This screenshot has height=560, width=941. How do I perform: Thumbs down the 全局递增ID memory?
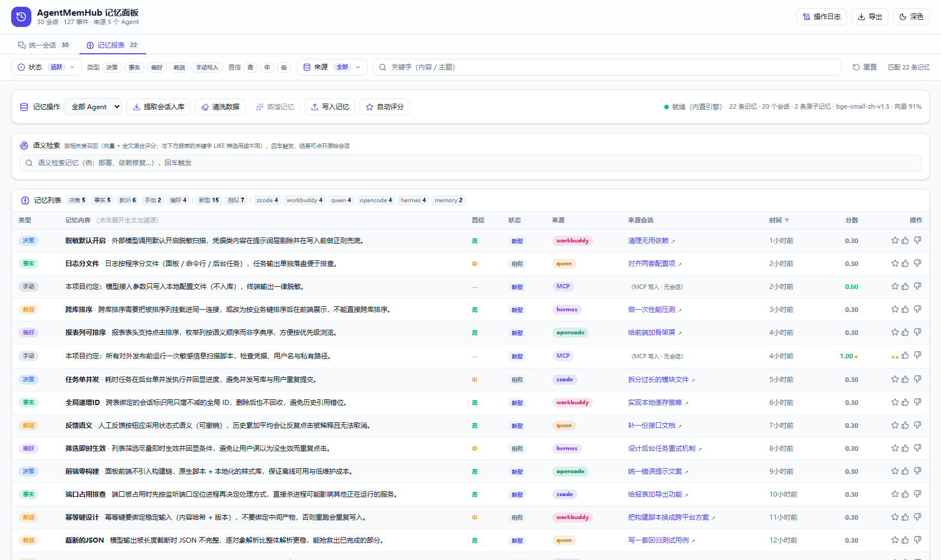[x=917, y=402]
